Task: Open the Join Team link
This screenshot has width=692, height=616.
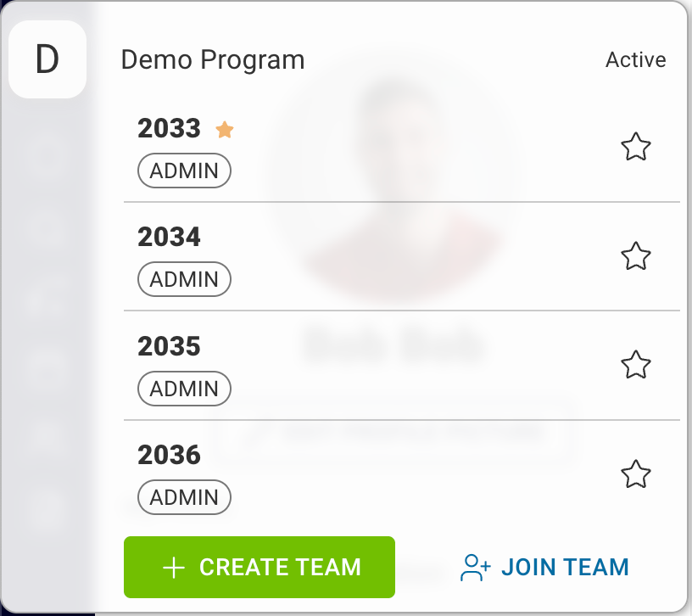Action: 564,567
